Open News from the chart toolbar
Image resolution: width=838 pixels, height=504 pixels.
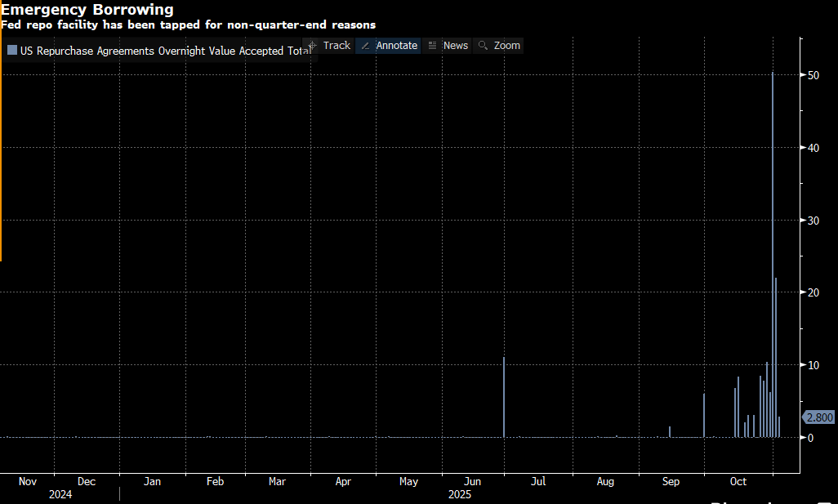point(455,46)
